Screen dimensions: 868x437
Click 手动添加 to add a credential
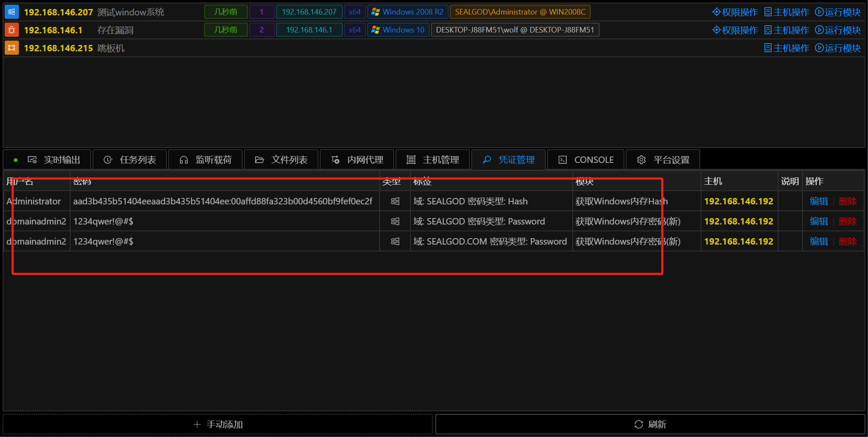click(218, 424)
